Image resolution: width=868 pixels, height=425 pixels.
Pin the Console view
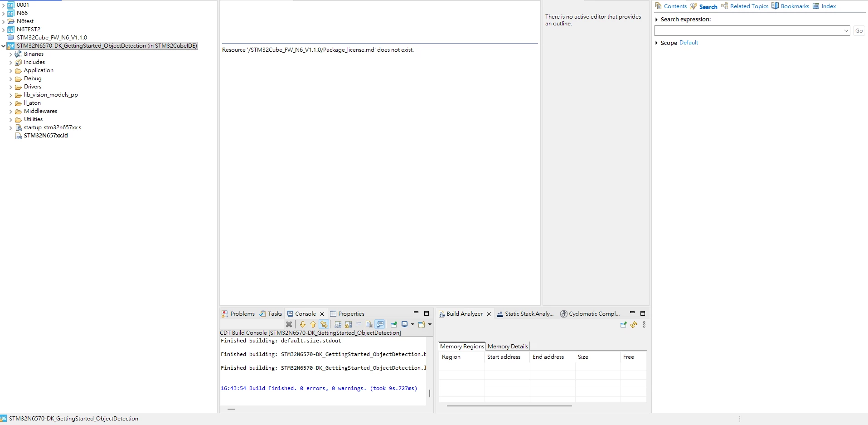393,324
